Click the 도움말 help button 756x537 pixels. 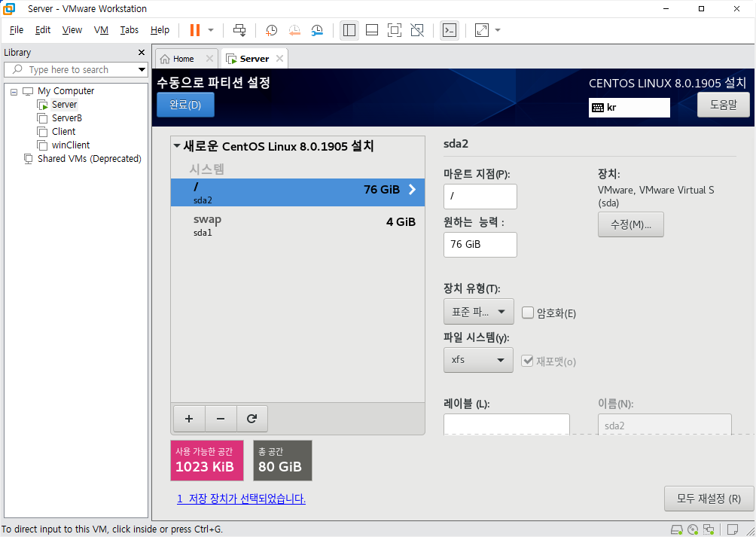tap(723, 105)
